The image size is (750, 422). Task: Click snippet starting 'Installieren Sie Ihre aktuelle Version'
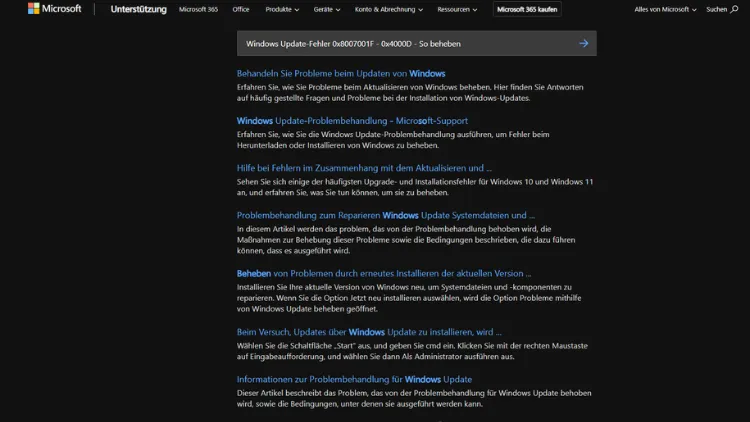tap(409, 298)
